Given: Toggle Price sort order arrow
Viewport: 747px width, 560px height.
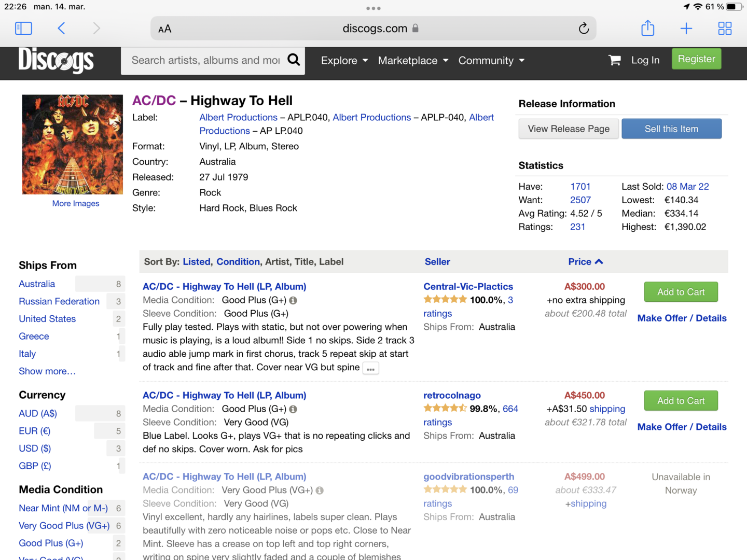Looking at the screenshot, I should click(x=599, y=262).
